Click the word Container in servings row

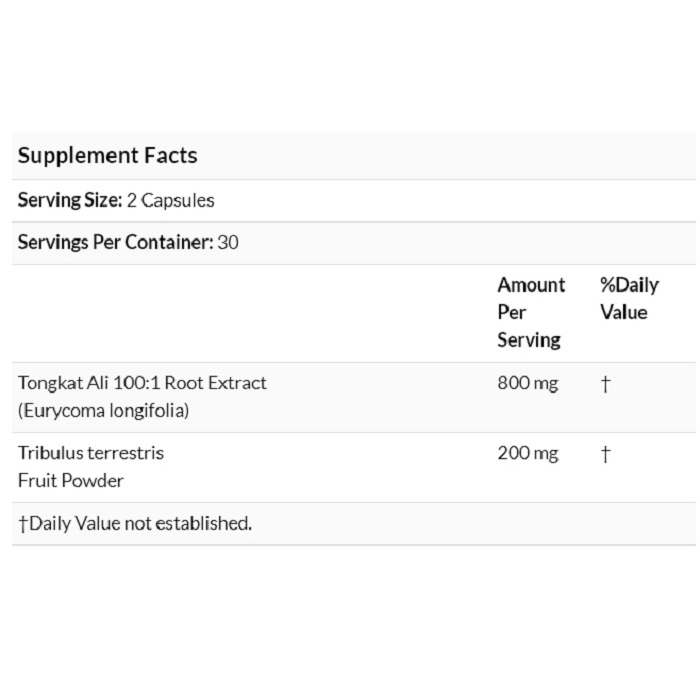click(169, 242)
